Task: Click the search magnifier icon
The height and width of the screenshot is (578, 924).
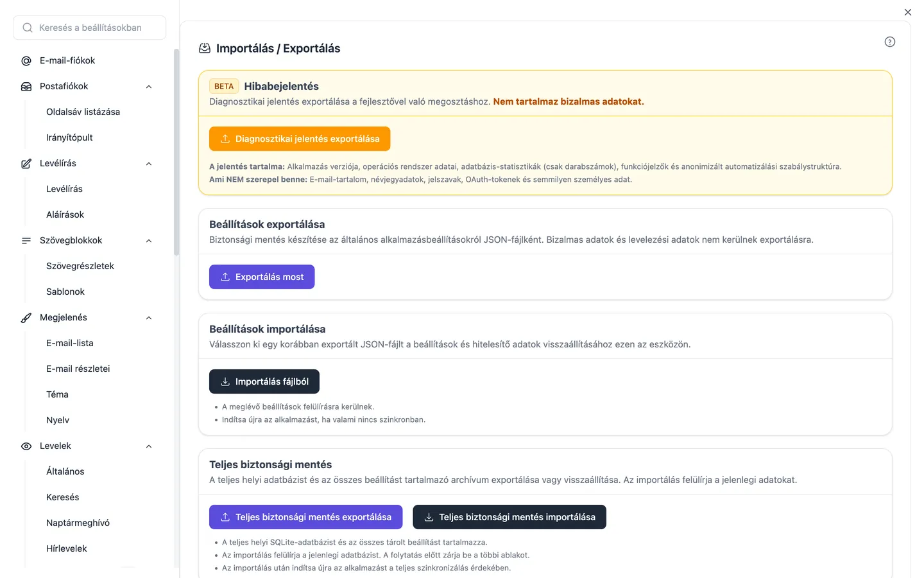Action: pos(28,28)
